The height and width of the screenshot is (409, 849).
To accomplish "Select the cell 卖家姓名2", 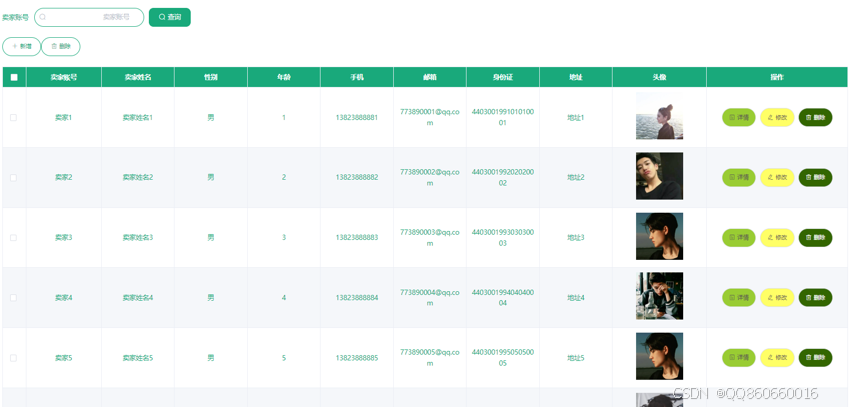I will 138,178.
